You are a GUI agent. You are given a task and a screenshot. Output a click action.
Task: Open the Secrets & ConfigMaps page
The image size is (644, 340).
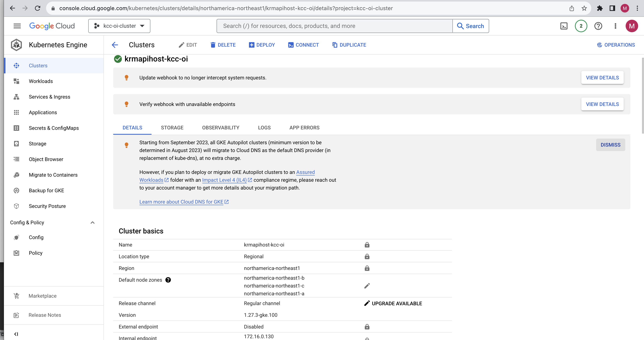coord(53,128)
